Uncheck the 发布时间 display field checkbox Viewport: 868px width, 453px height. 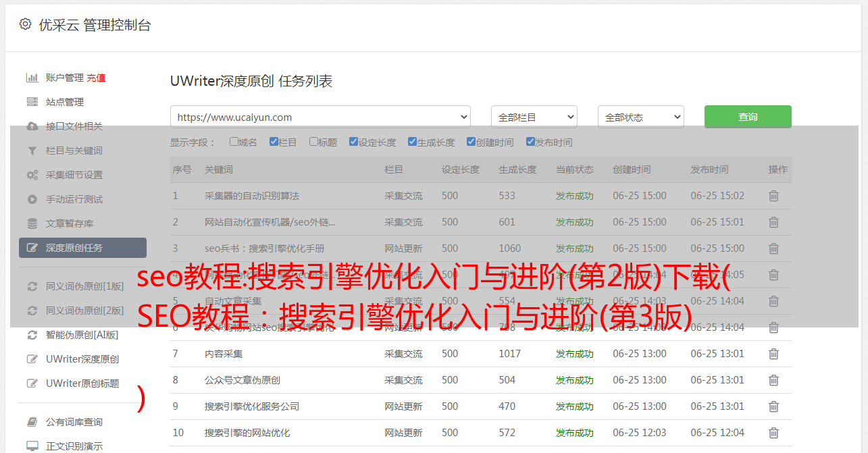coord(530,142)
